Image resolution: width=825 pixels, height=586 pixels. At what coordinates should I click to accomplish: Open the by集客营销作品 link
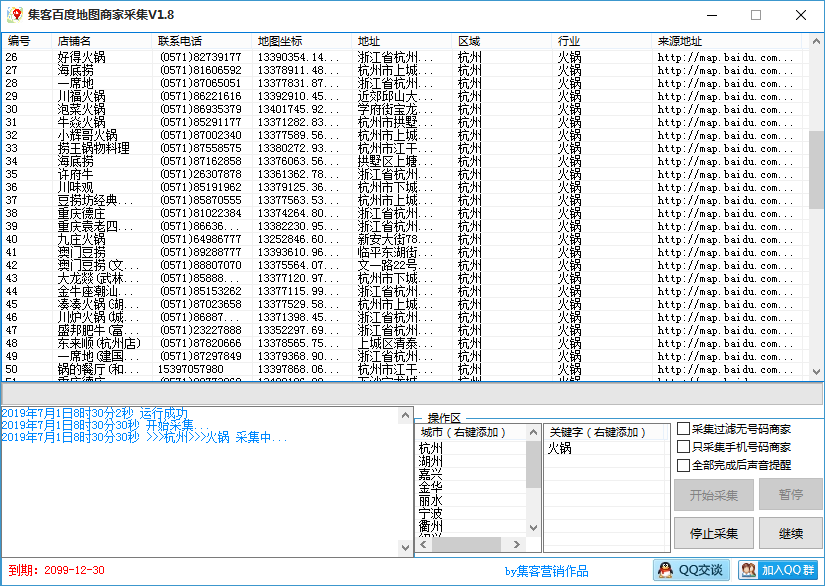pyautogui.click(x=547, y=571)
